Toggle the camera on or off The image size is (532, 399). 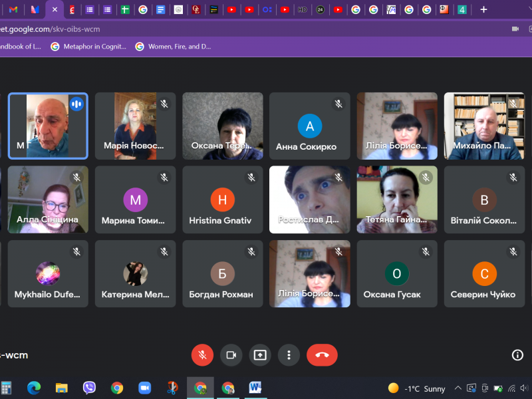(231, 355)
